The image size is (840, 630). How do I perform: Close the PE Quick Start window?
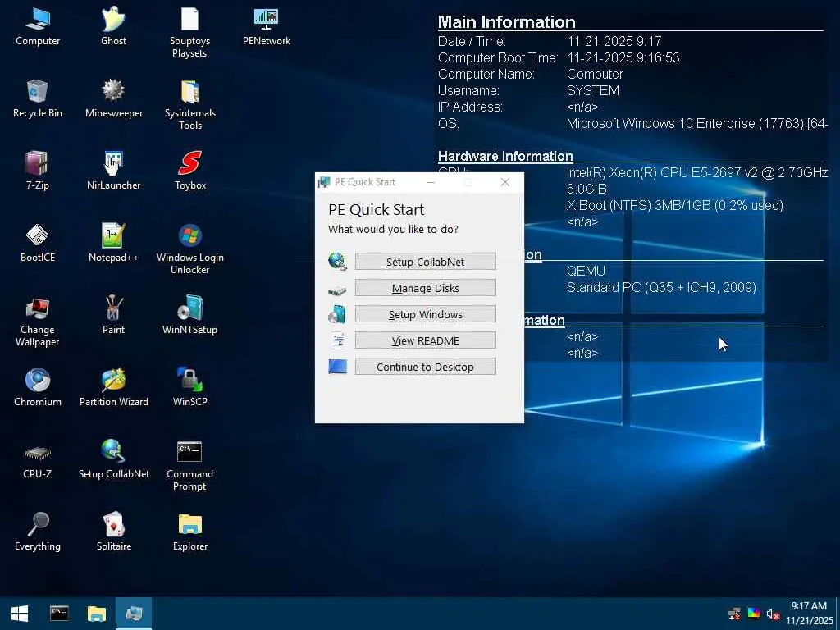[x=504, y=182]
